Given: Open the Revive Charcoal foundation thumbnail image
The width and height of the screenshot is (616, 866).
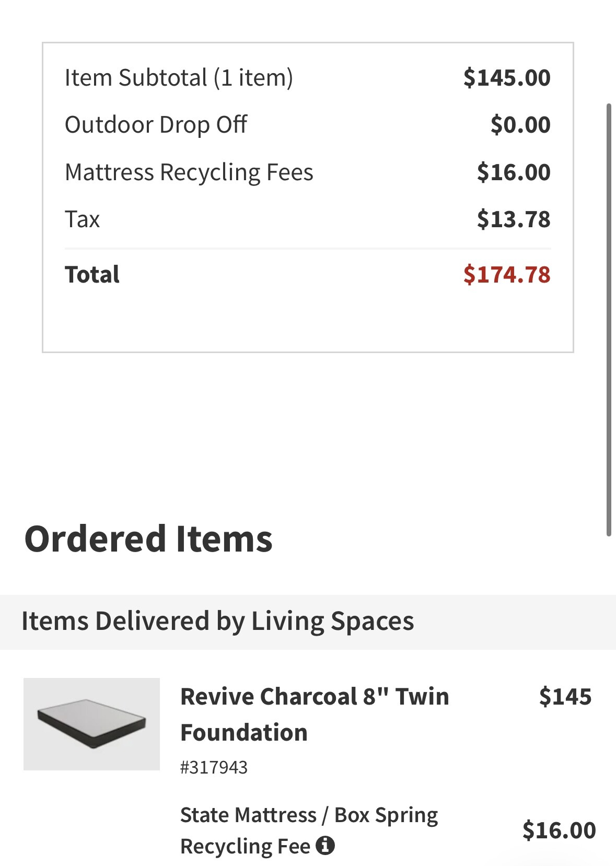Looking at the screenshot, I should point(91,724).
